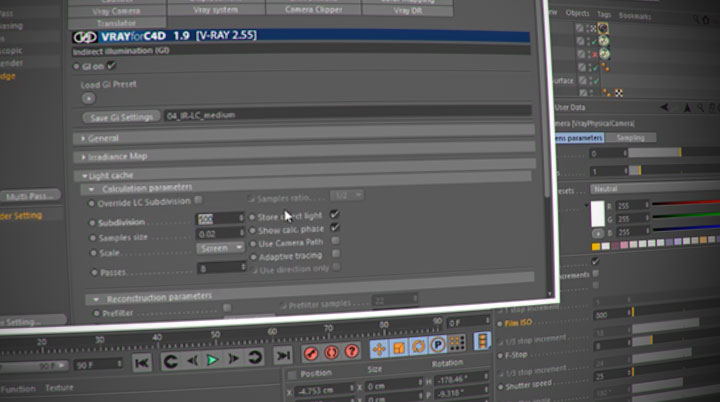The width and height of the screenshot is (720, 402).
Task: Collapse Calculation parameters group
Action: tap(91, 189)
